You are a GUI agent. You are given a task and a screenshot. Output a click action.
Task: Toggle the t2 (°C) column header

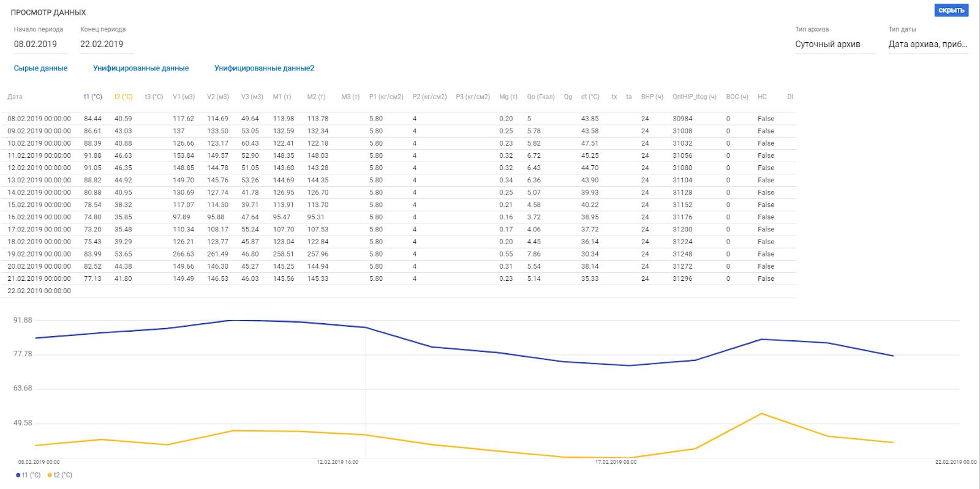pos(124,97)
